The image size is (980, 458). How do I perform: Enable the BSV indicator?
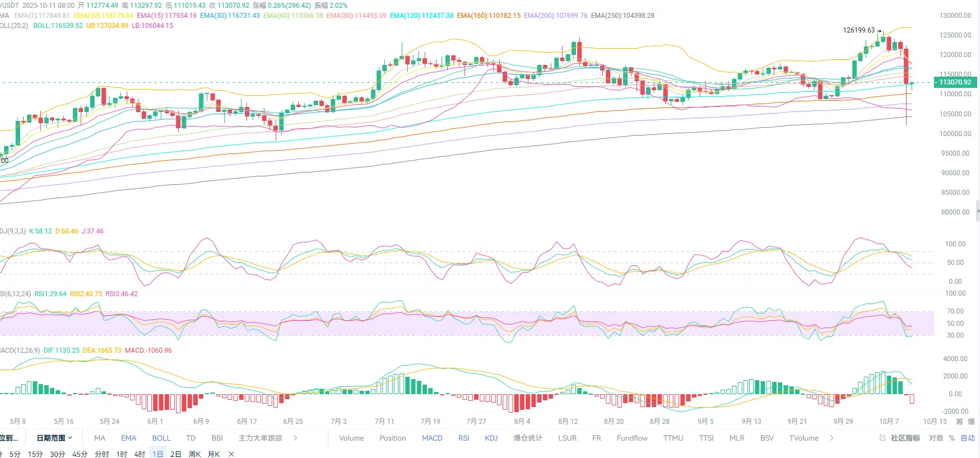click(767, 438)
